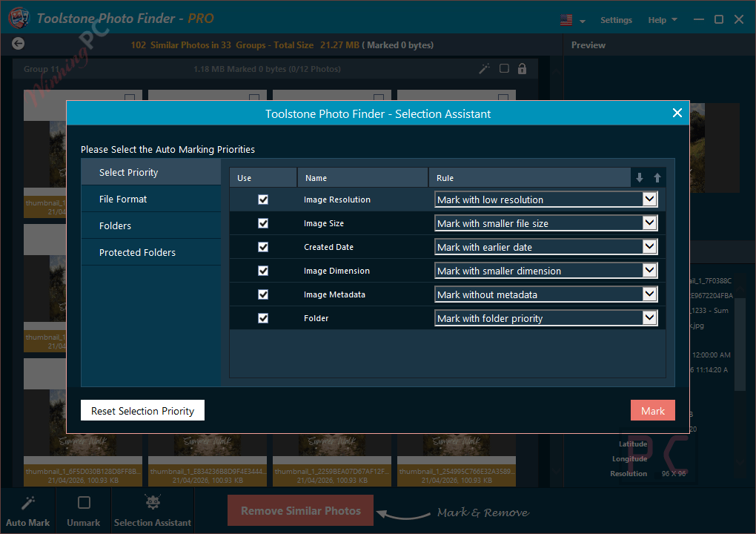The image size is (756, 534).
Task: Select the Image Metadata row name
Action: coord(334,294)
